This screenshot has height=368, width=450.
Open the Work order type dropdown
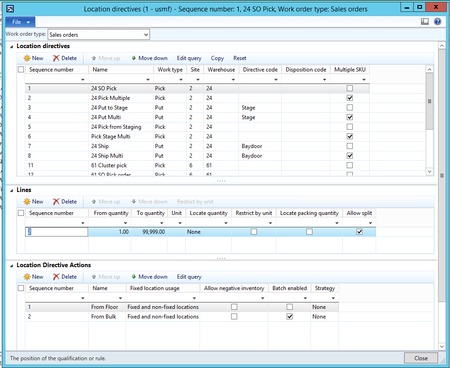[146, 35]
